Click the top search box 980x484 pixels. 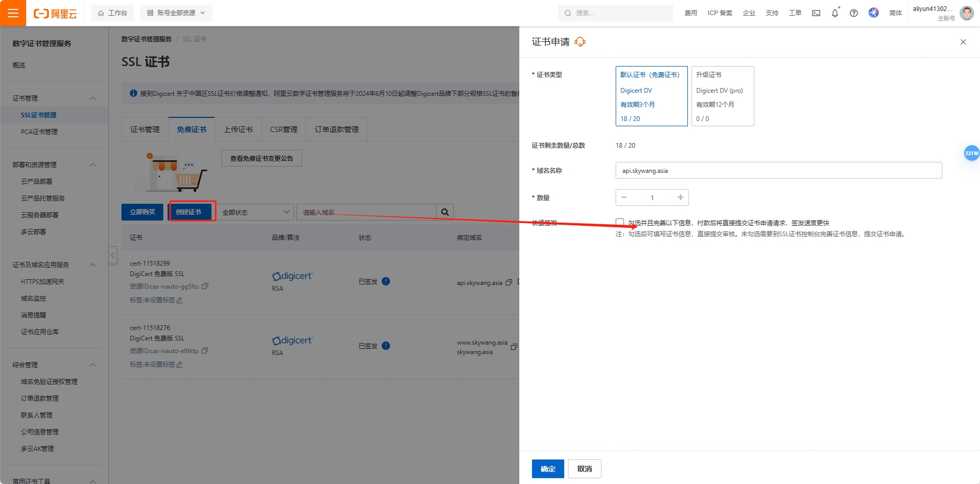(616, 13)
